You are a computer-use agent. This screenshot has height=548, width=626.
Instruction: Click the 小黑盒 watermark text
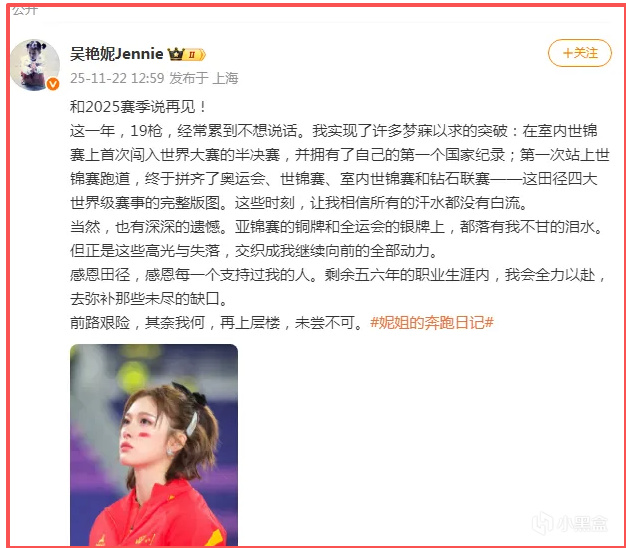pos(582,523)
